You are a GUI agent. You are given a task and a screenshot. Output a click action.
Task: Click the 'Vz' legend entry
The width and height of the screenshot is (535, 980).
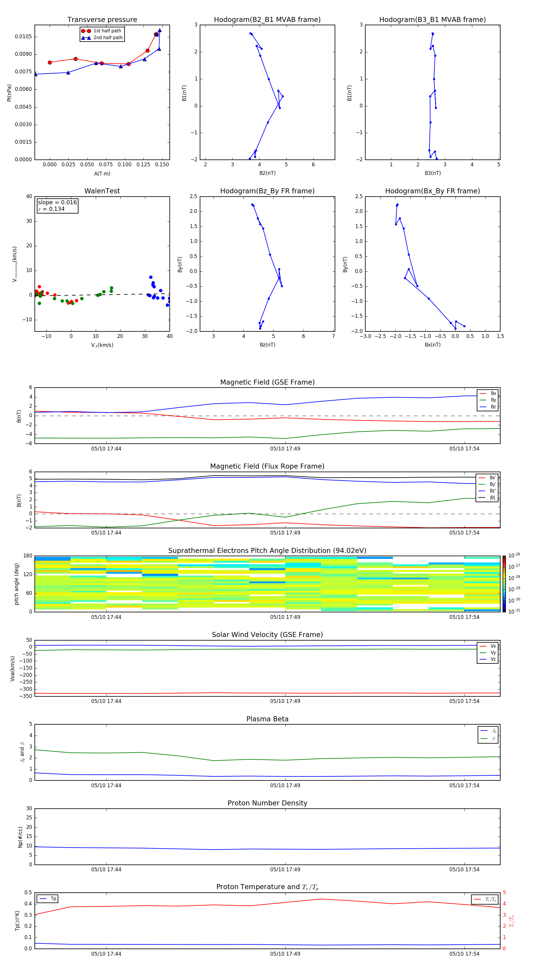pos(488,659)
